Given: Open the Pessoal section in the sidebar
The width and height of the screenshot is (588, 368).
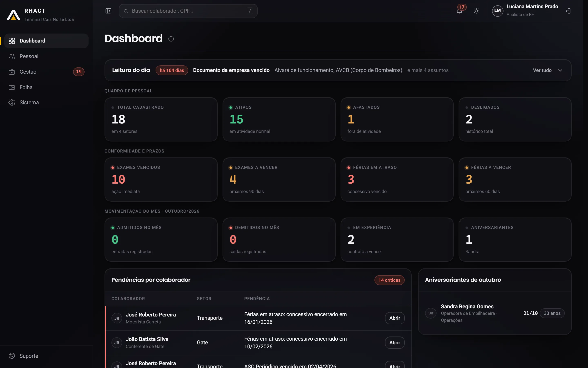Looking at the screenshot, I should point(46,56).
